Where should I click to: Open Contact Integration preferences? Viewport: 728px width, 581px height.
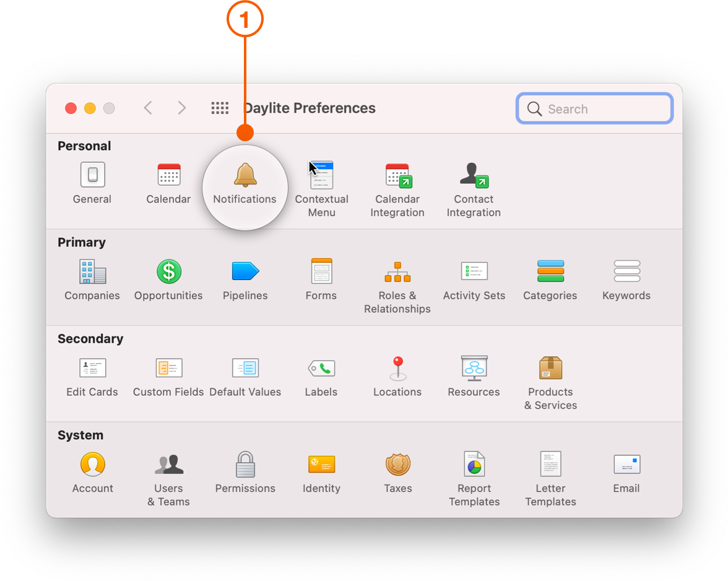tap(474, 190)
